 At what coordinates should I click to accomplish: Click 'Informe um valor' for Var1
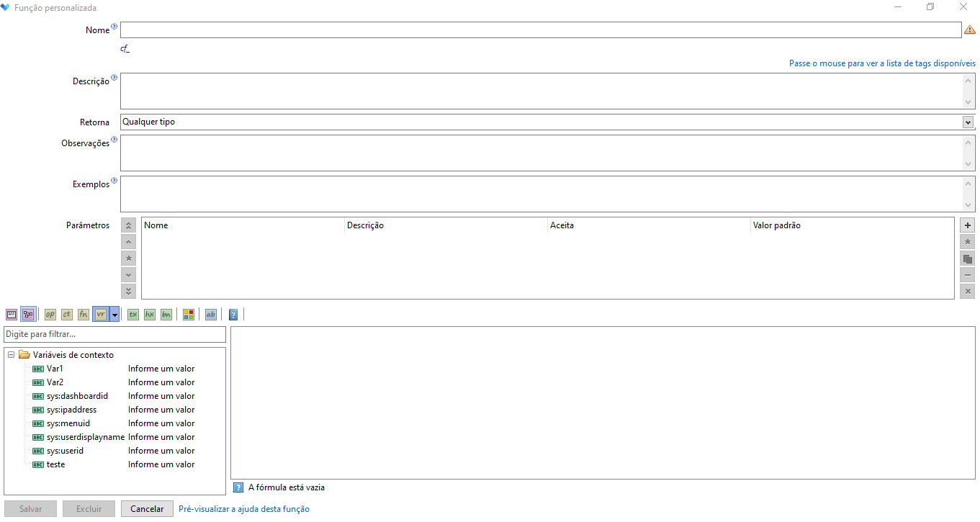[161, 369]
